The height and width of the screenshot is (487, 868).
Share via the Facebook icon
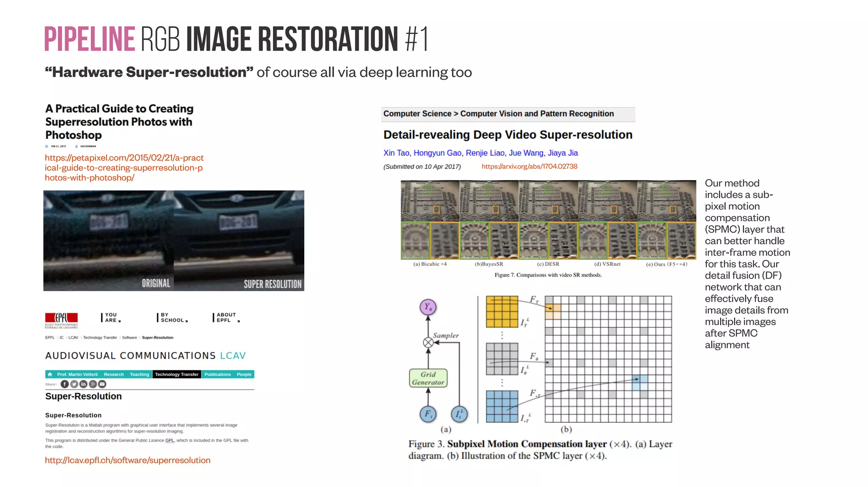pyautogui.click(x=64, y=384)
